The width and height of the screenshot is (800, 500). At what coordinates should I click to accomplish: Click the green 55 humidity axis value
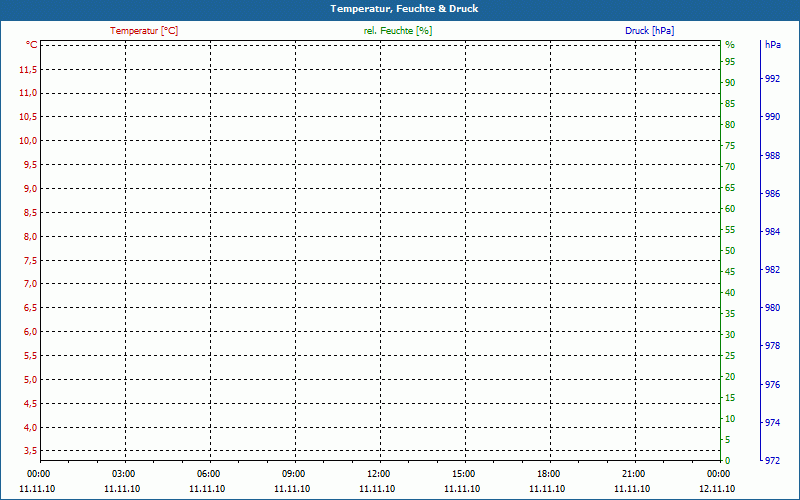[x=730, y=230]
